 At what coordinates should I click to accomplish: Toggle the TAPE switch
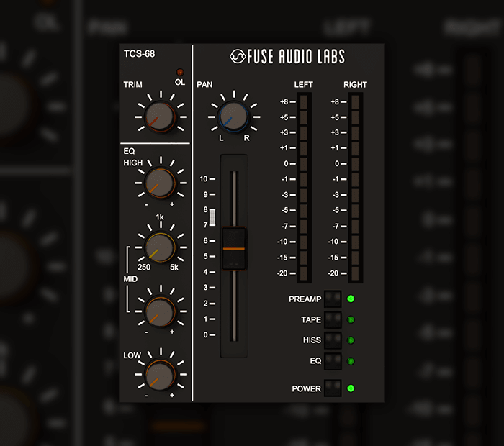point(333,319)
